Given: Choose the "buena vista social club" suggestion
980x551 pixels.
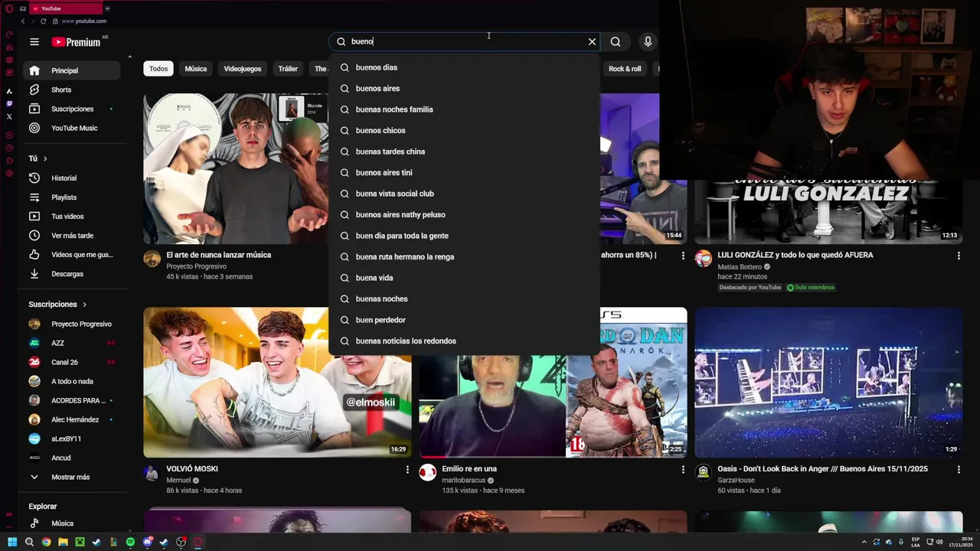Looking at the screenshot, I should pyautogui.click(x=464, y=194).
